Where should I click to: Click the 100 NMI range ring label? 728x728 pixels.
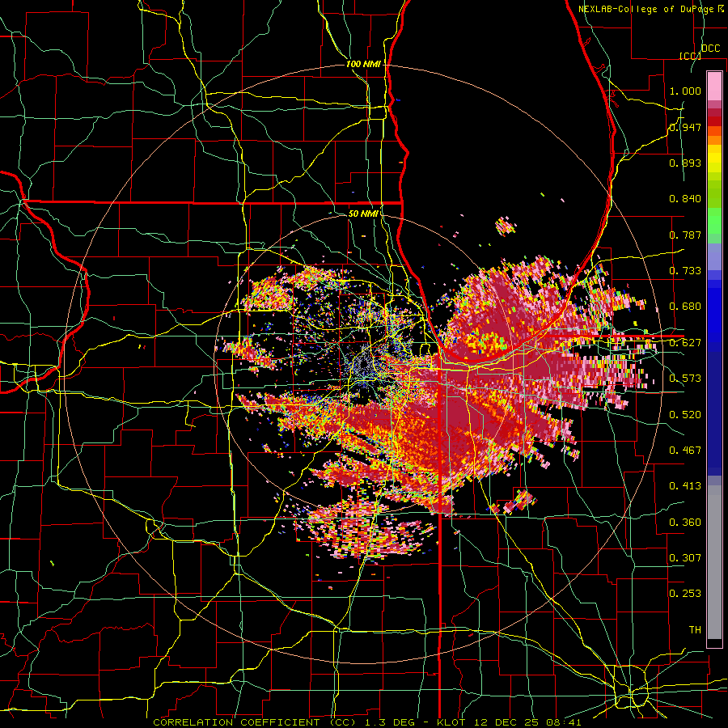[363, 64]
